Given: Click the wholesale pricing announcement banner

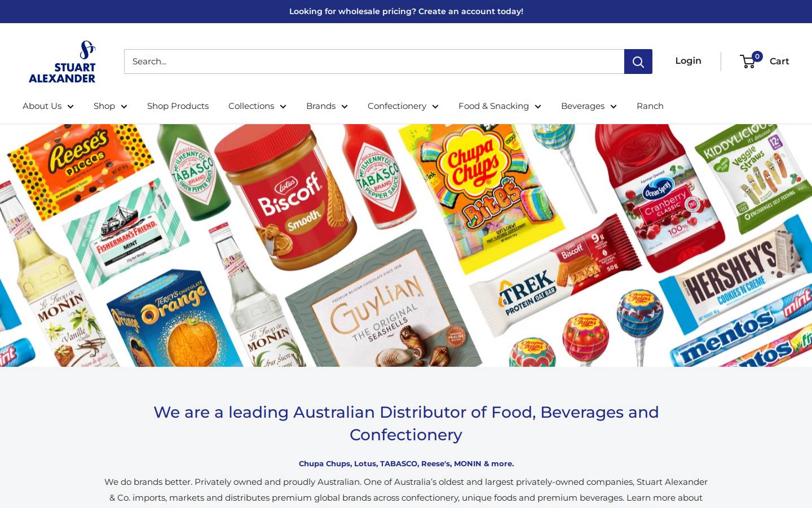Looking at the screenshot, I should (x=406, y=11).
